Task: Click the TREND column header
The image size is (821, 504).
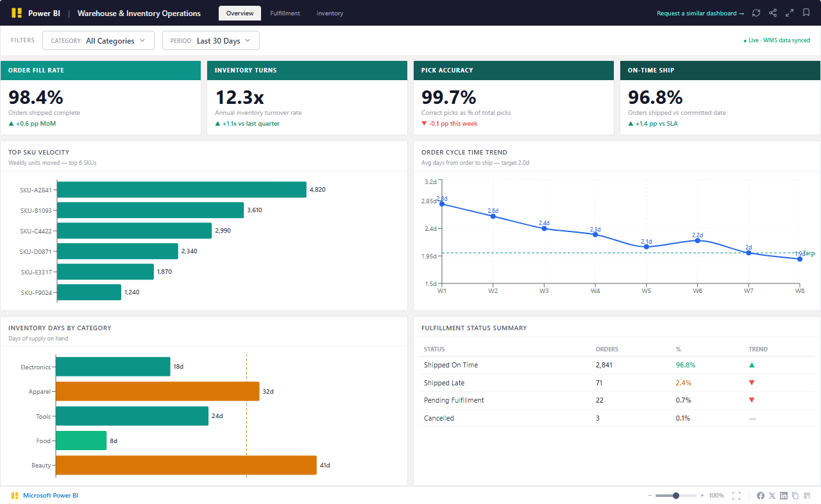Action: (758, 349)
